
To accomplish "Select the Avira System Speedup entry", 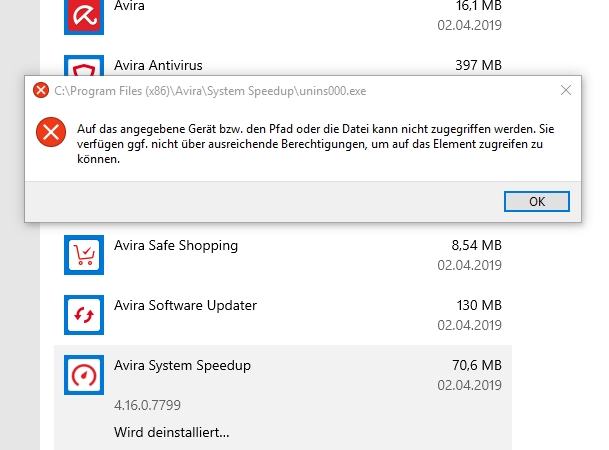I will pyautogui.click(x=283, y=398).
